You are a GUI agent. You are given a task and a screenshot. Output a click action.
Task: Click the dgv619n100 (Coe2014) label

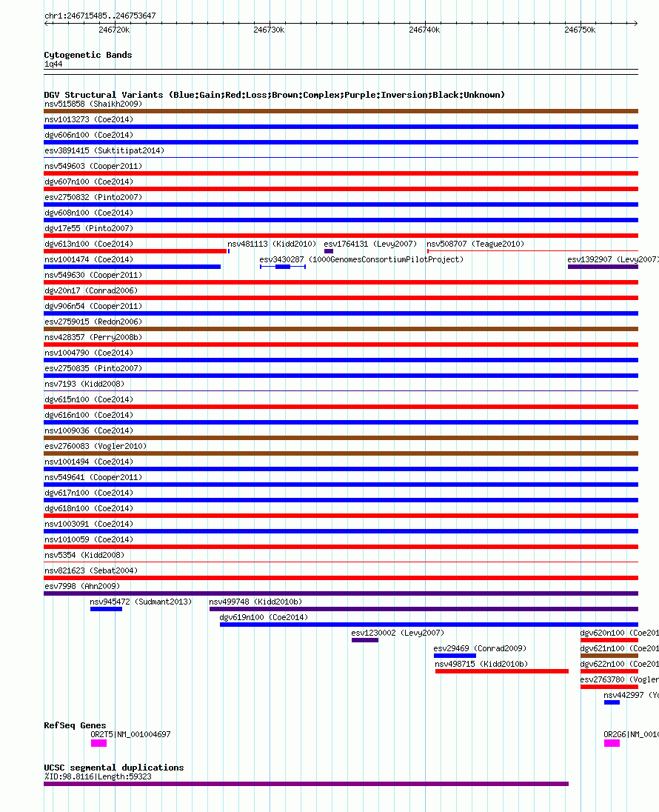click(264, 617)
